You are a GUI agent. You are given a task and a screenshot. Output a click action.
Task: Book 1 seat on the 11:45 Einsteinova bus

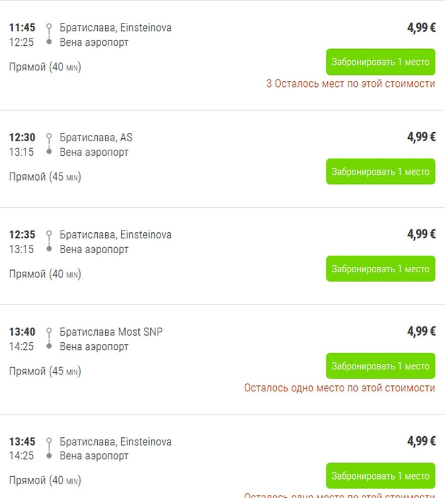380,62
